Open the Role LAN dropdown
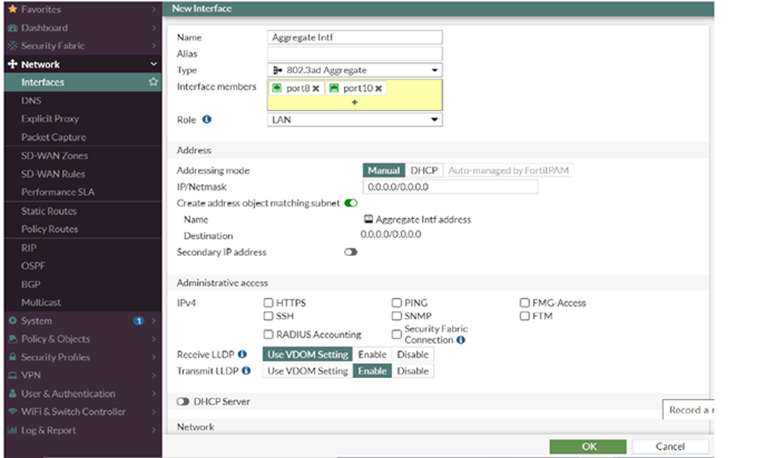Viewport: 775px width, 458px height. pyautogui.click(x=355, y=119)
